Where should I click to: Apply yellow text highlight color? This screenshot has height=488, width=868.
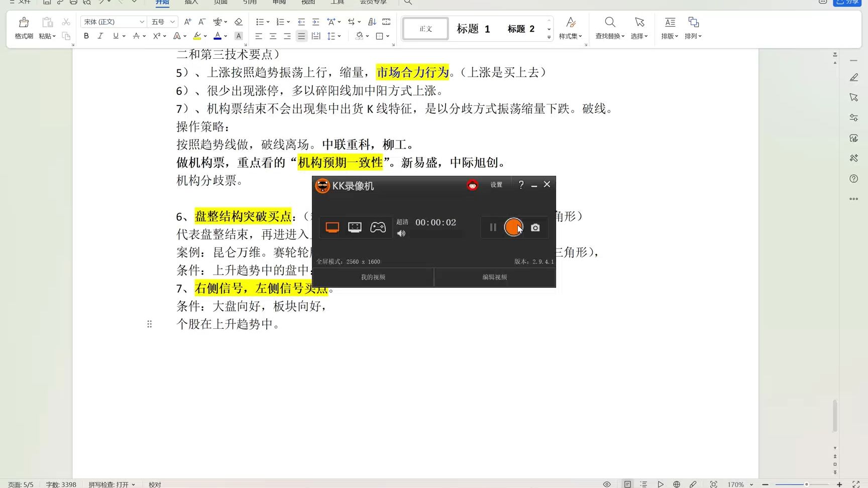click(197, 36)
